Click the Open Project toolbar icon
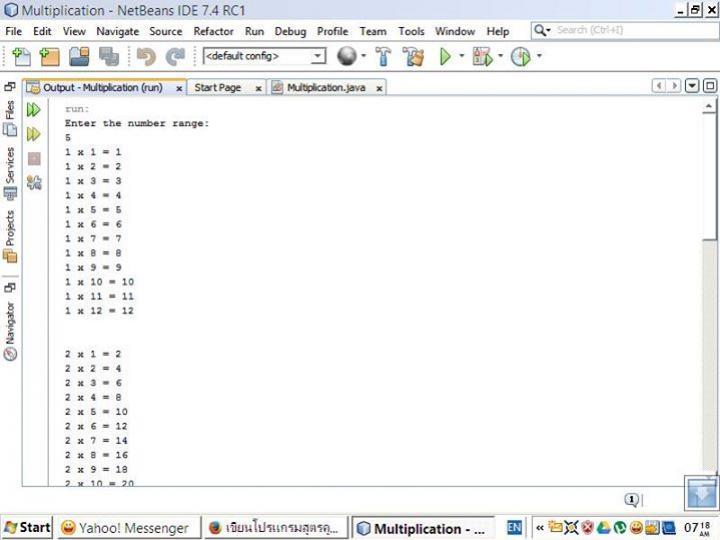The image size is (720, 540). point(79,56)
